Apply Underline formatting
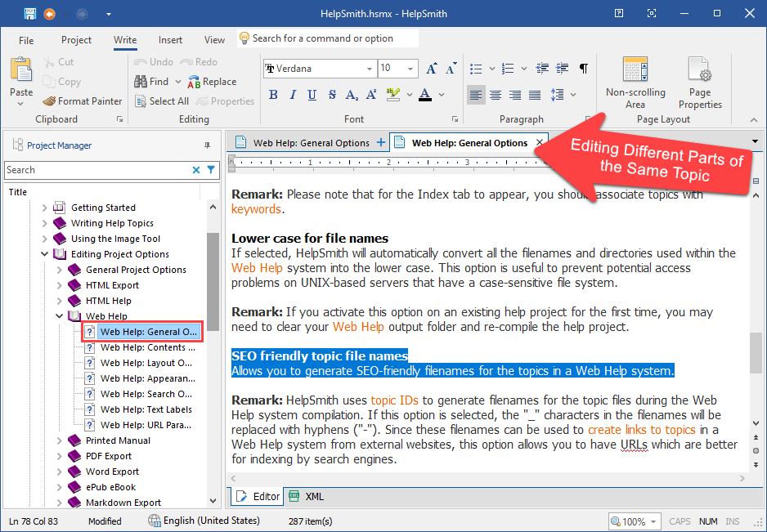 tap(312, 95)
